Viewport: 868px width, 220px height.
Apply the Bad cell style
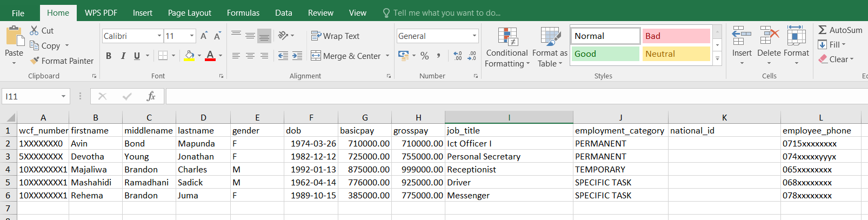[x=676, y=36]
